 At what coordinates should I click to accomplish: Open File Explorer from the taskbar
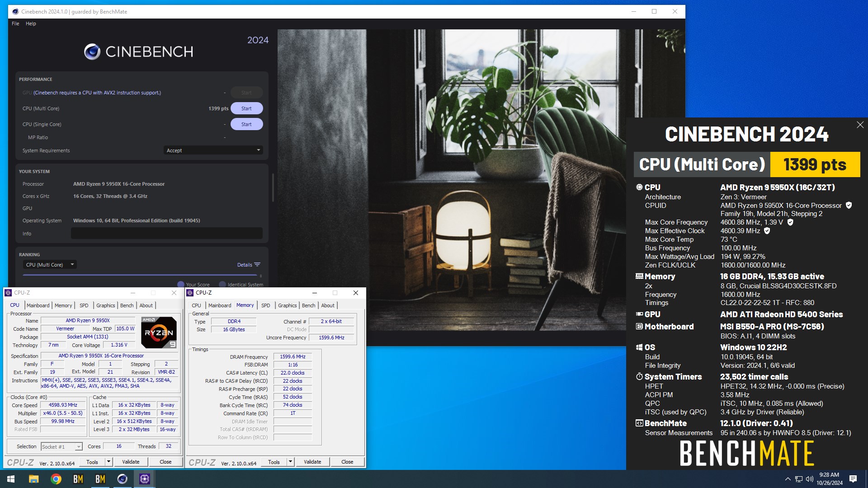[x=33, y=479]
